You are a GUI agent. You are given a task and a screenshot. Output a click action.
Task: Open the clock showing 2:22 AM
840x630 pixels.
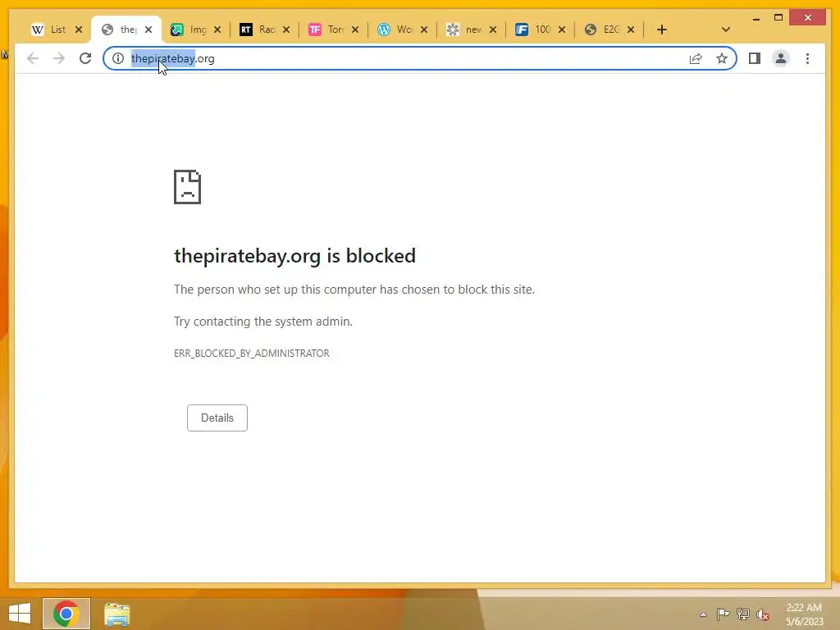(804, 614)
